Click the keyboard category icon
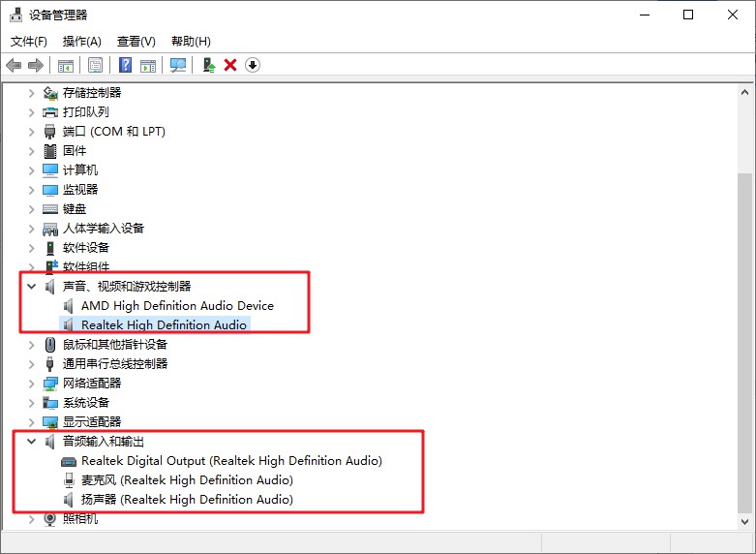The width and height of the screenshot is (756, 554). click(x=50, y=209)
